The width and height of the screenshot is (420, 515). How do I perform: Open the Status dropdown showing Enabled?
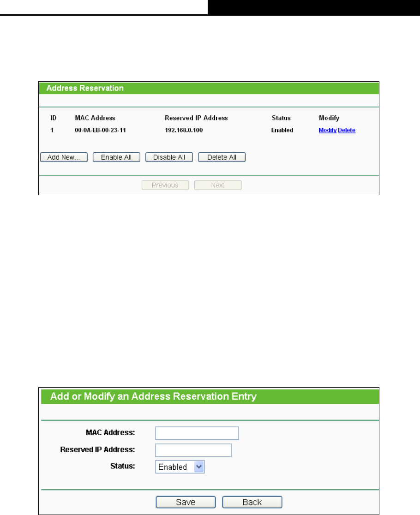coord(180,467)
